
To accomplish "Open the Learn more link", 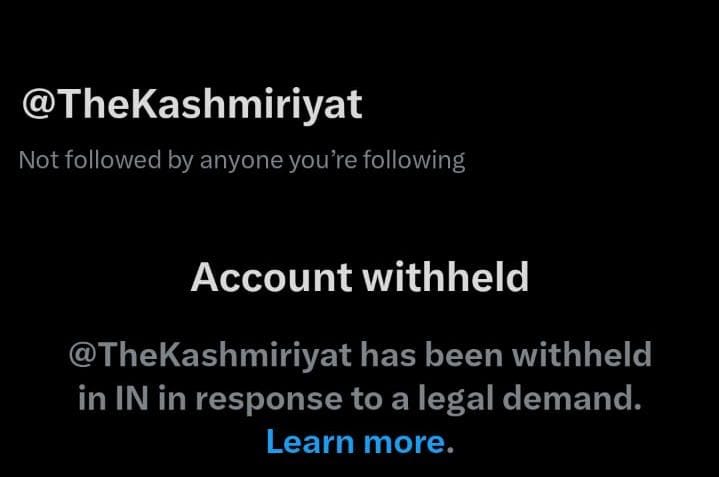I will [x=356, y=442].
